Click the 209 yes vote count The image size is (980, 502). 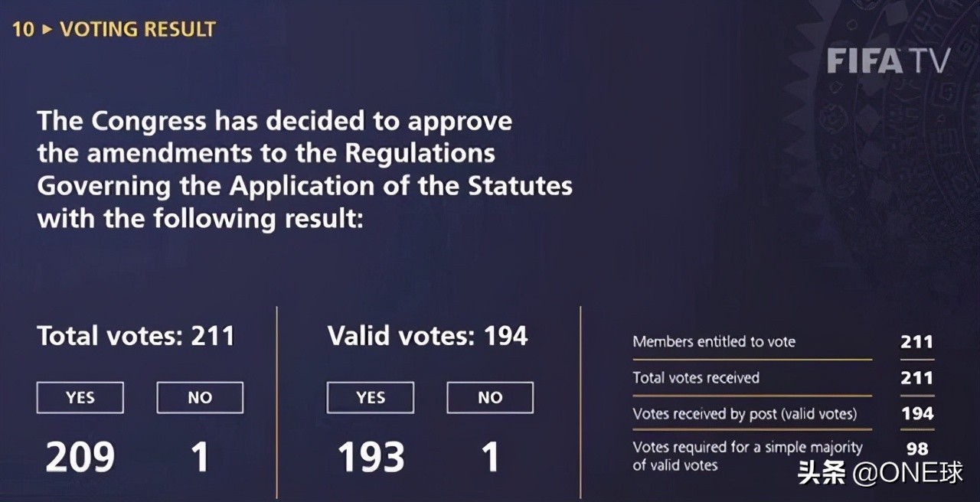[80, 457]
